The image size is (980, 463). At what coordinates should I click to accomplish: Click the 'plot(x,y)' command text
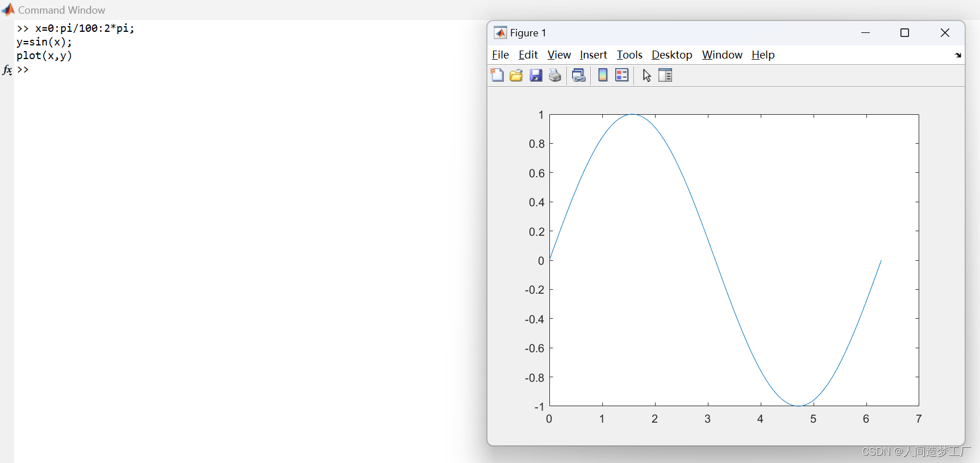coord(44,56)
